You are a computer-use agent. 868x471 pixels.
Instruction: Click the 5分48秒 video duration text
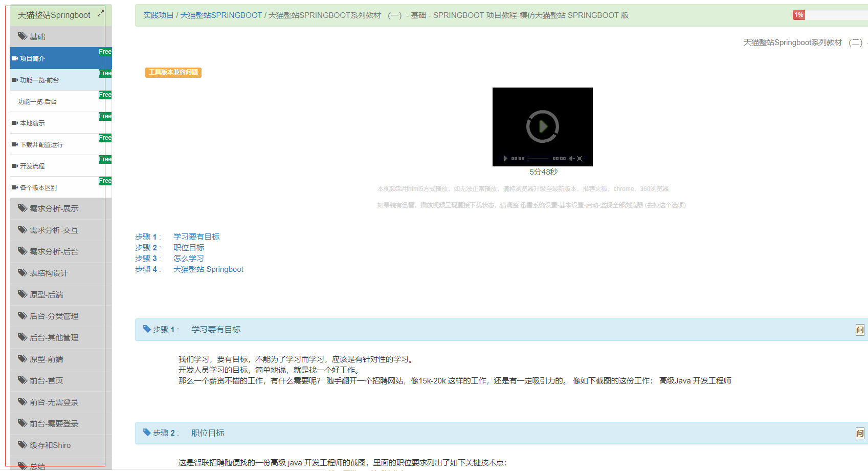click(x=543, y=172)
